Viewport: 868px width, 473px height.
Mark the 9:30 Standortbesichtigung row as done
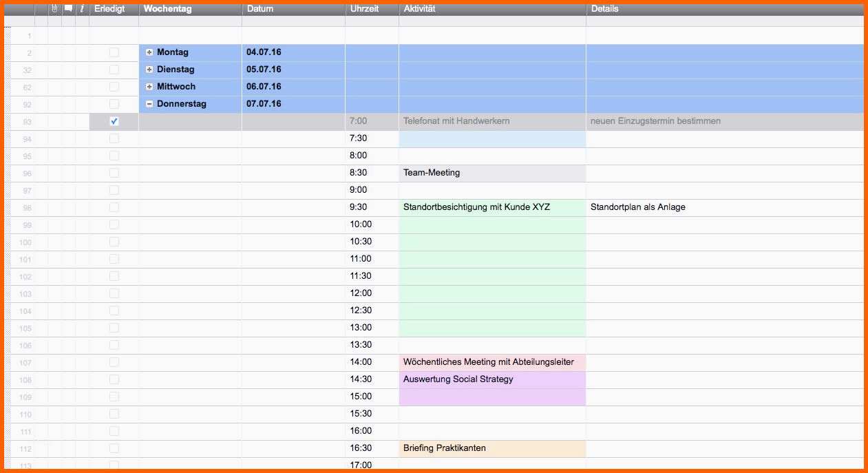(114, 207)
